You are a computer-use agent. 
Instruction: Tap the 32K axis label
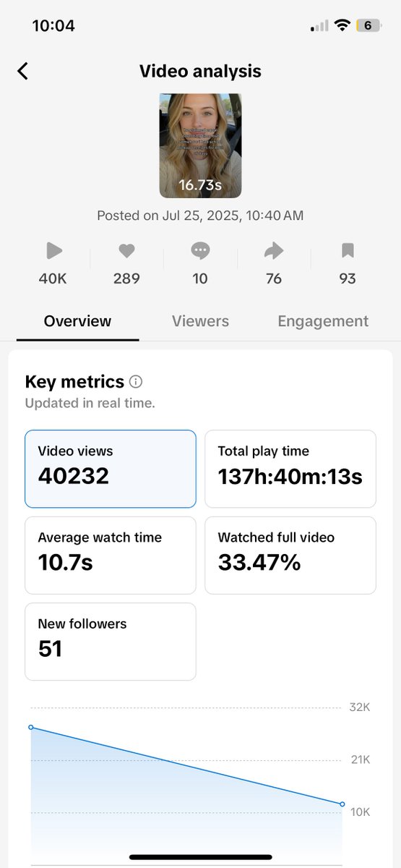point(360,707)
